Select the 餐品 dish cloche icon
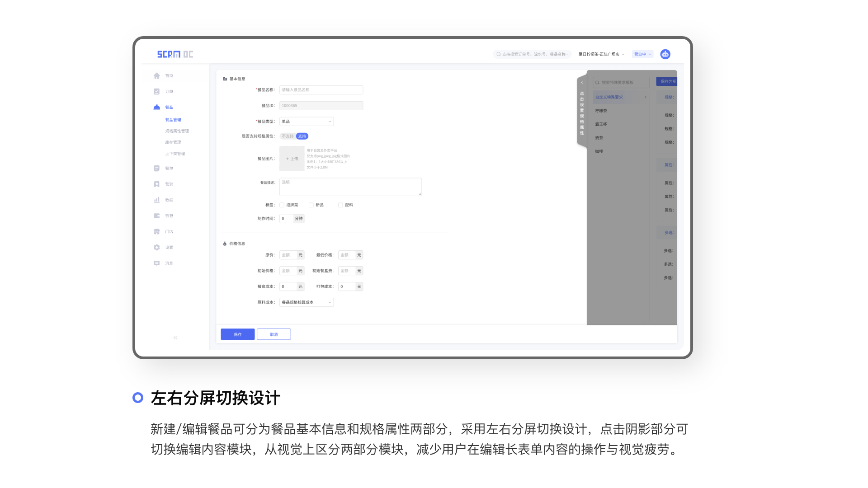Viewport: 868px width, 488px height. pos(157,108)
